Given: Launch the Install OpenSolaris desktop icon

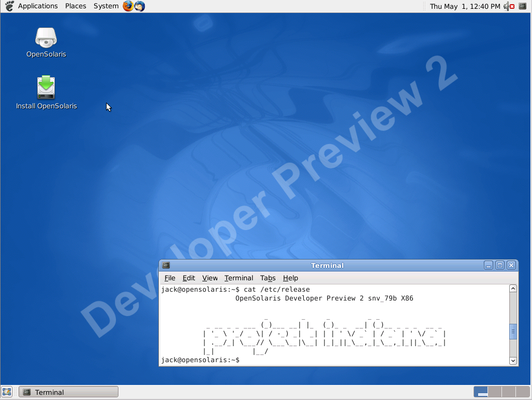Looking at the screenshot, I should (46, 87).
